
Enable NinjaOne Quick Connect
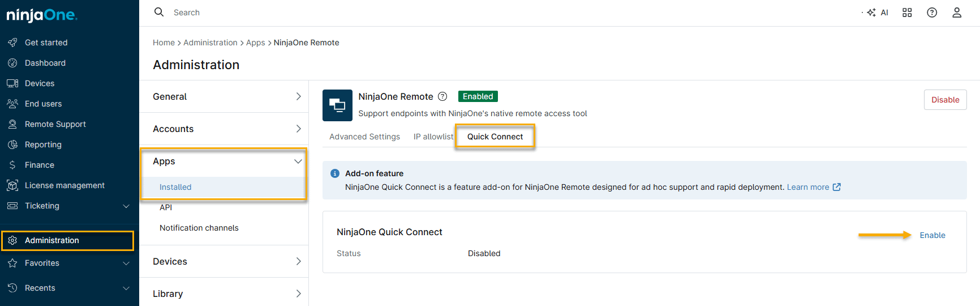(932, 235)
